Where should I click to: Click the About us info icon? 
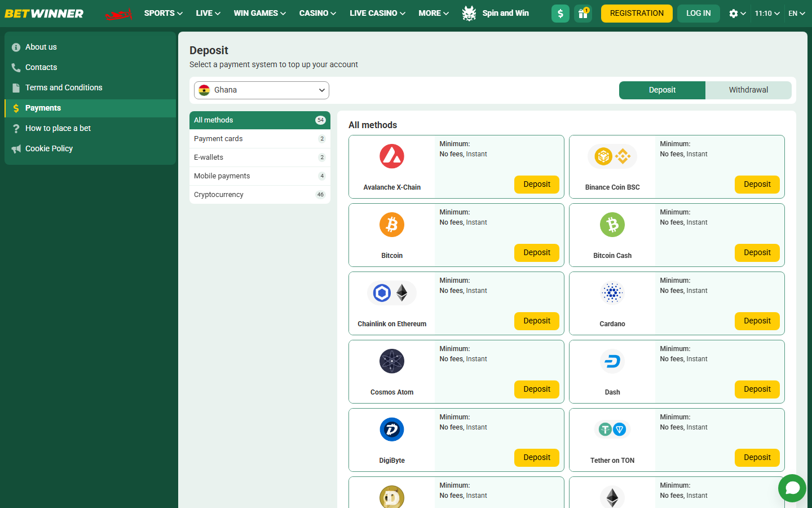click(x=16, y=47)
